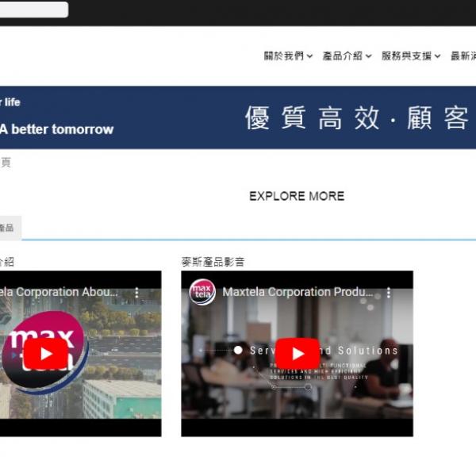This screenshot has width=476, height=476.
Task: Open more options on the About video
Action: [137, 293]
